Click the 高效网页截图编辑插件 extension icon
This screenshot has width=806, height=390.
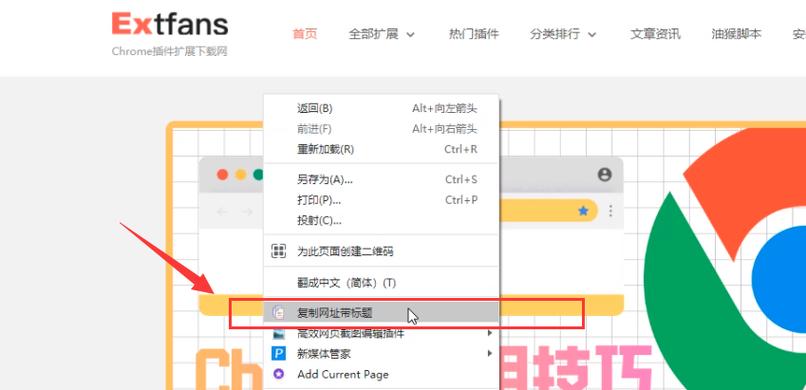point(278,334)
